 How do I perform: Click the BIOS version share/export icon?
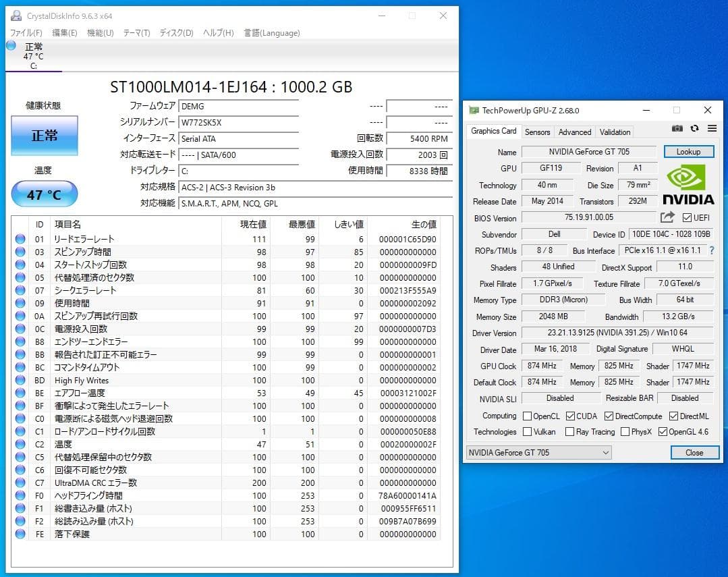(x=667, y=217)
